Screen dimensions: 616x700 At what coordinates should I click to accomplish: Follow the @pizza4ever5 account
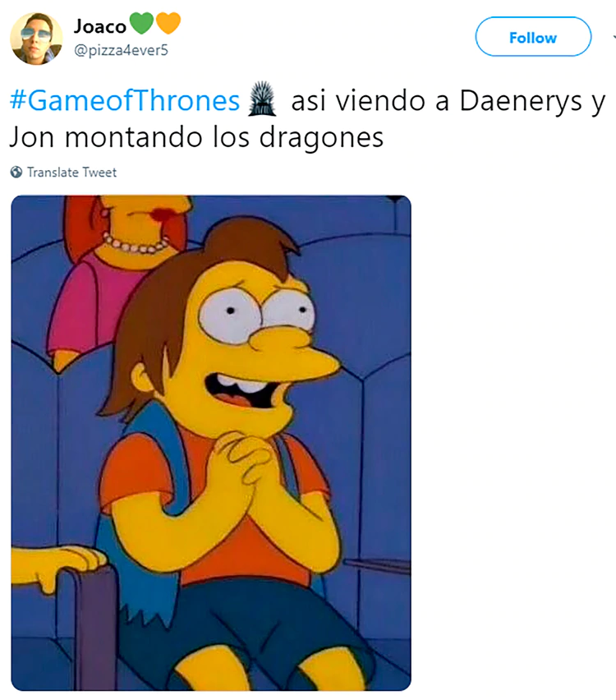coord(533,37)
